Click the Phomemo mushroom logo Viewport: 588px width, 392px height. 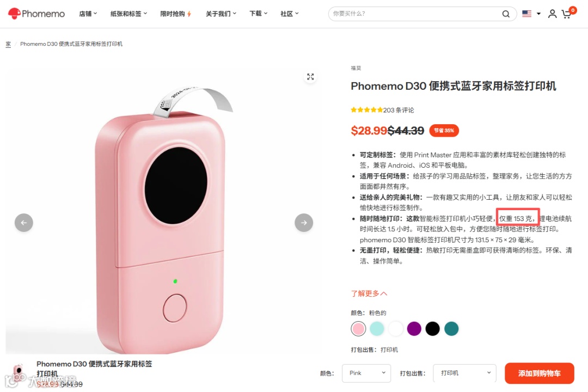point(36,14)
